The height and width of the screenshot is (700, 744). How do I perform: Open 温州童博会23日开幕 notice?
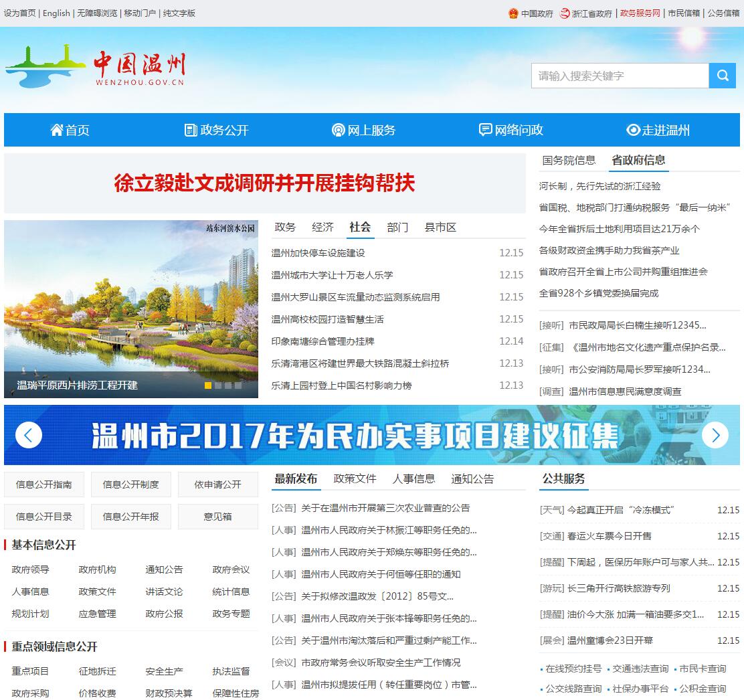[x=610, y=640]
